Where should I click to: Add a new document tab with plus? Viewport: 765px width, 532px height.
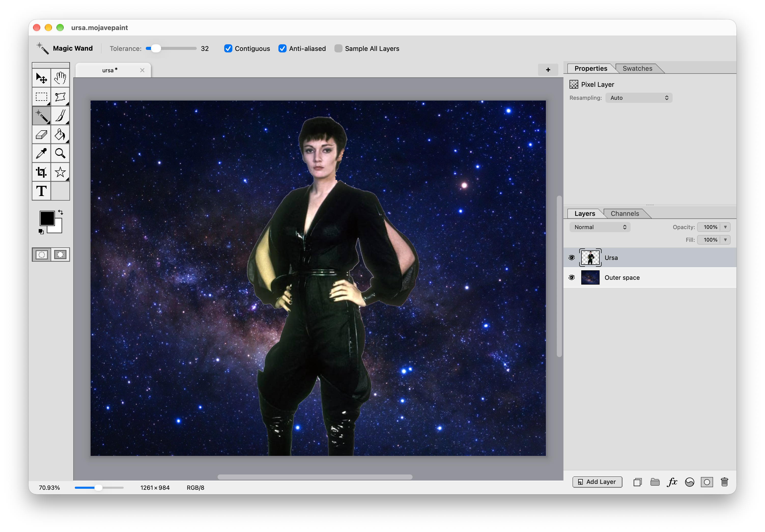pos(548,70)
